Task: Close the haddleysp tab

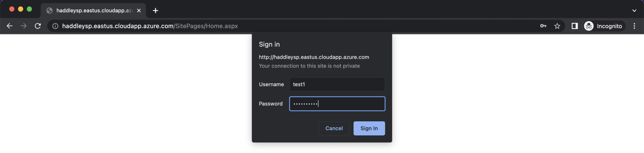Action: pyautogui.click(x=139, y=11)
